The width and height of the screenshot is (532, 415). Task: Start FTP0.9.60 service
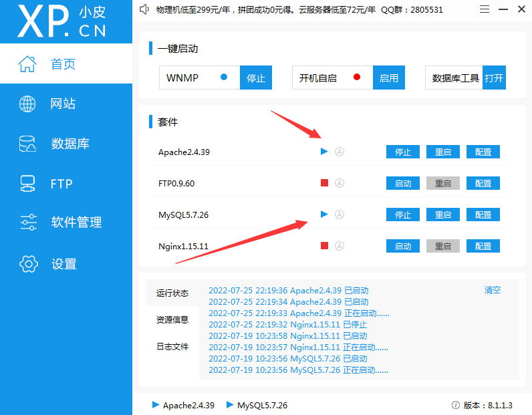click(403, 183)
